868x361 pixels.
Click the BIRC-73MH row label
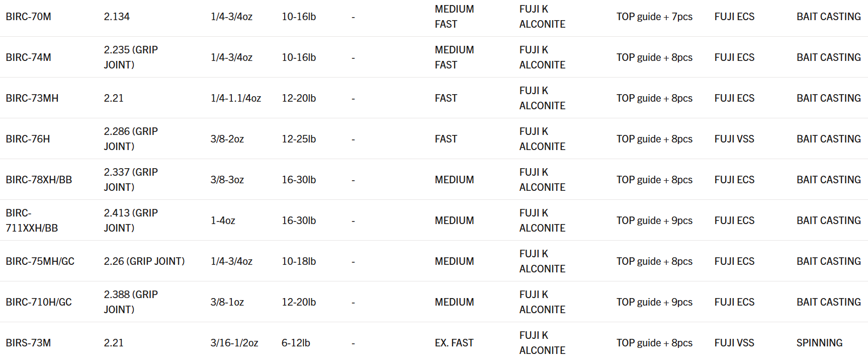point(32,98)
